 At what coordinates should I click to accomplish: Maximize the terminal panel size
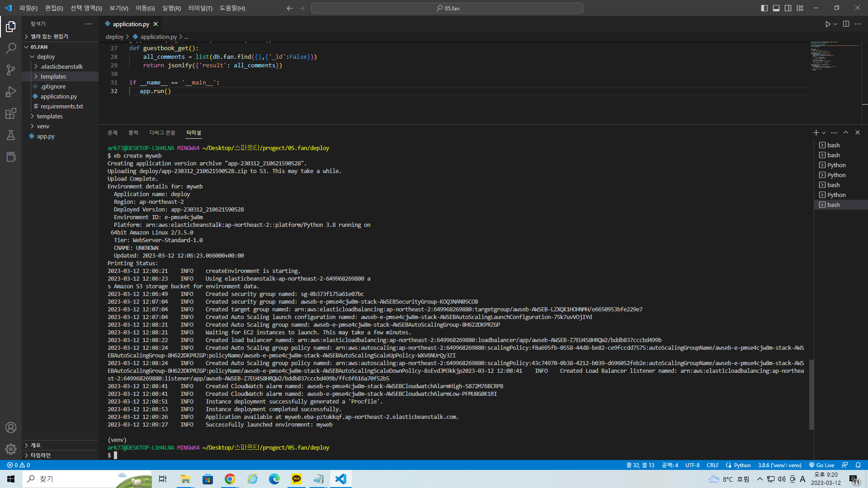tap(846, 133)
